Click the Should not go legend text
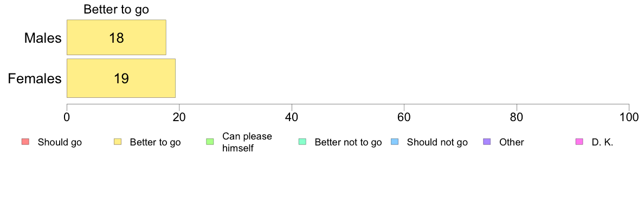This screenshot has height=199, width=644. (x=437, y=143)
